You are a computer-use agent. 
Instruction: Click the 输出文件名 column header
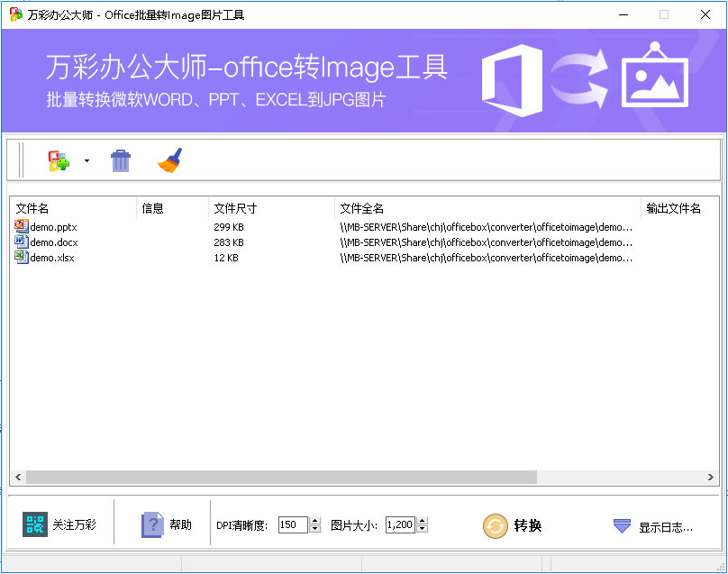pyautogui.click(x=680, y=208)
